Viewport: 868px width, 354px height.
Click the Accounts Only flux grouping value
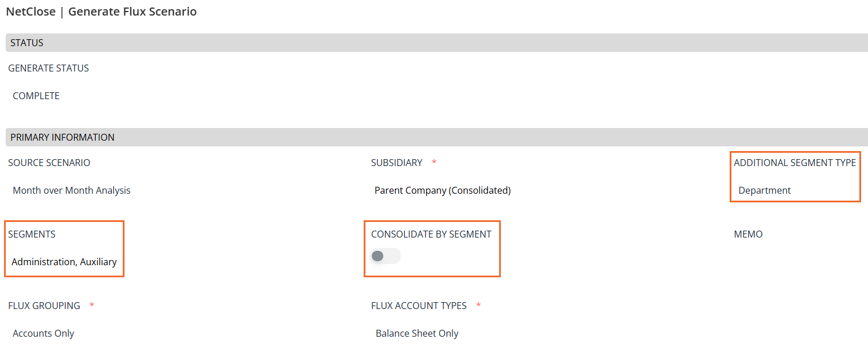tap(43, 333)
